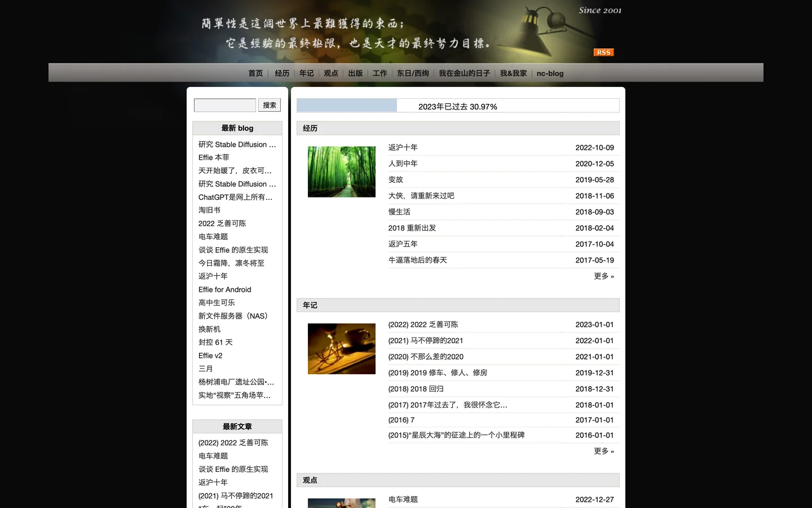Open blog entry 新文件服务器（NAS）
This screenshot has height=508, width=812.
coord(233,316)
